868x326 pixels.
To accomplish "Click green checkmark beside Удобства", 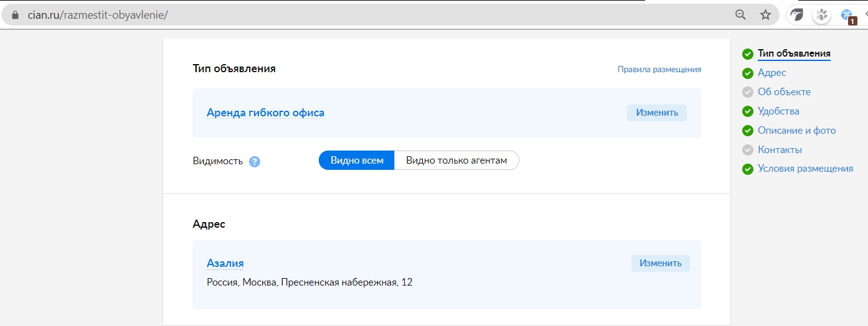I will click(747, 112).
